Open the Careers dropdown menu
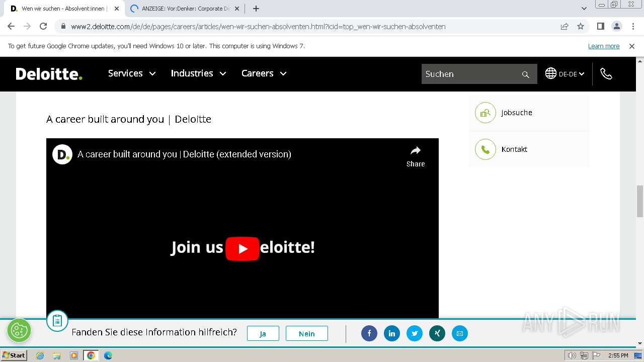 (x=264, y=73)
